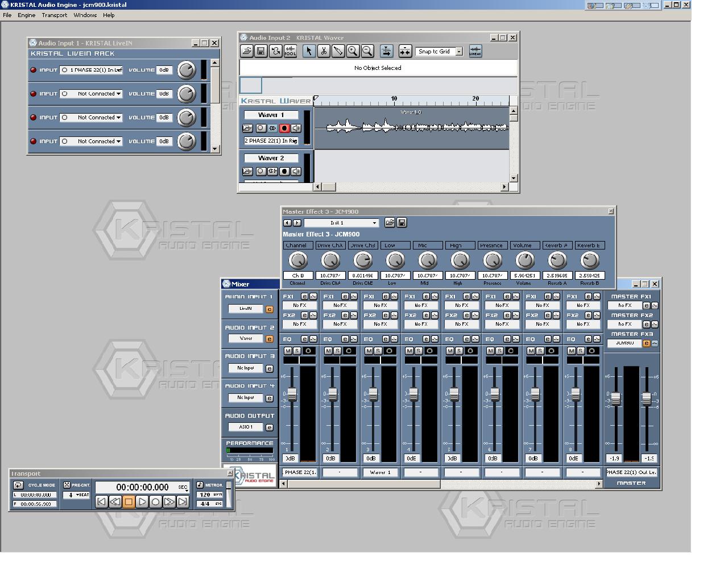Mute mixer channel 1
Image resolution: width=728 pixels, height=582 pixels.
[x=288, y=351]
